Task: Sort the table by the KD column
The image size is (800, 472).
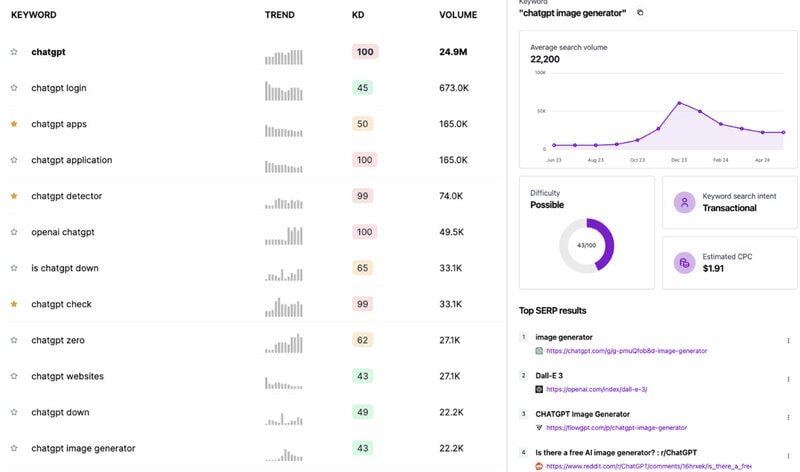Action: (x=358, y=15)
